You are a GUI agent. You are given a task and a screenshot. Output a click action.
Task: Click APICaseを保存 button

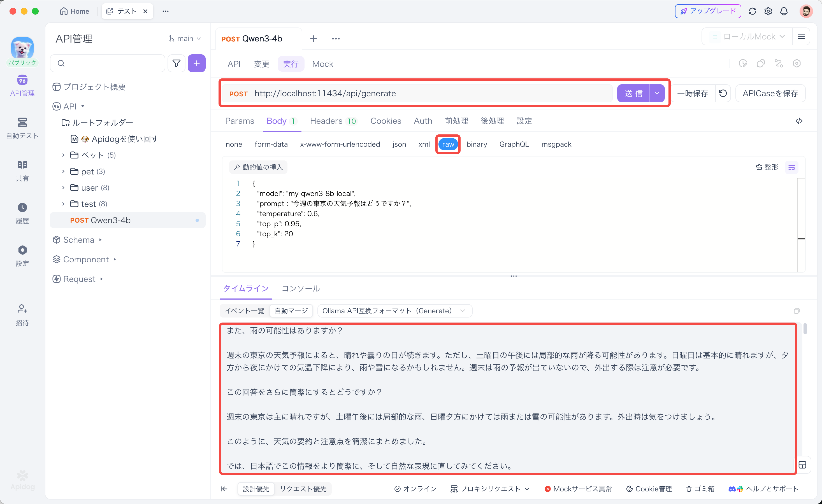pos(770,93)
